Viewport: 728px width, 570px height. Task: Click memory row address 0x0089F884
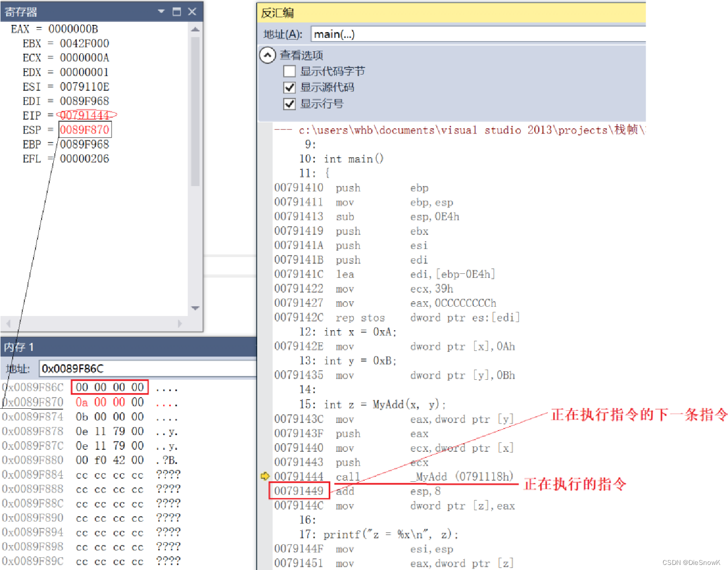[33, 475]
